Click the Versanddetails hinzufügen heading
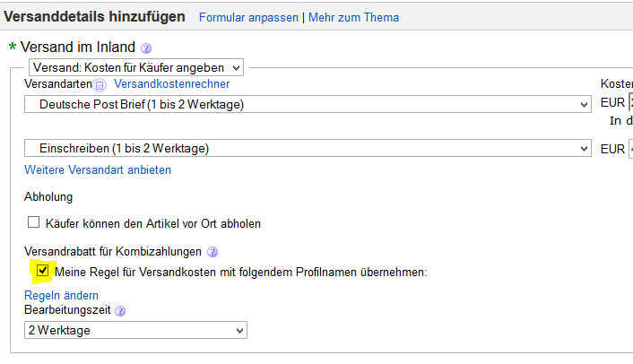 click(x=94, y=16)
